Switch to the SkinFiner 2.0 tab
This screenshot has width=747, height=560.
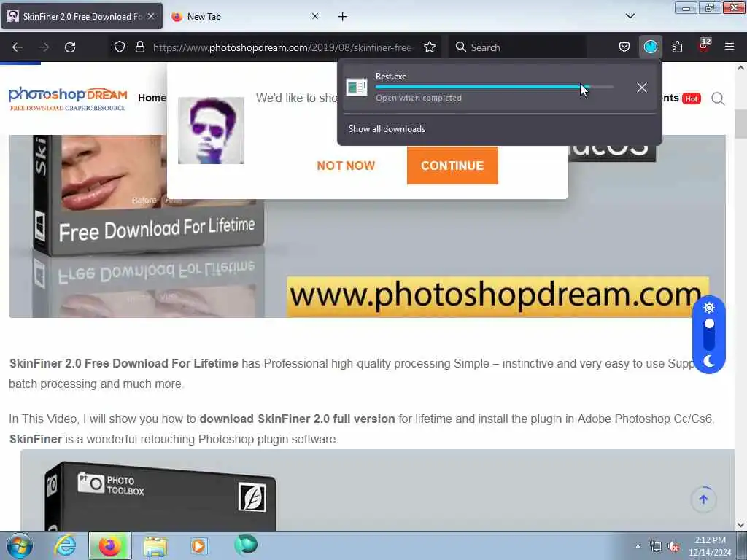tap(82, 16)
